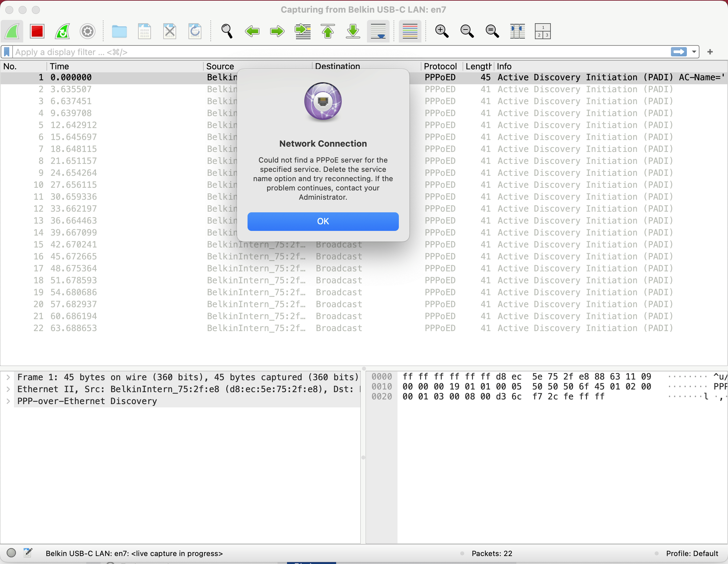Apply the display filter arrow button
The width and height of the screenshot is (728, 564).
tap(679, 52)
